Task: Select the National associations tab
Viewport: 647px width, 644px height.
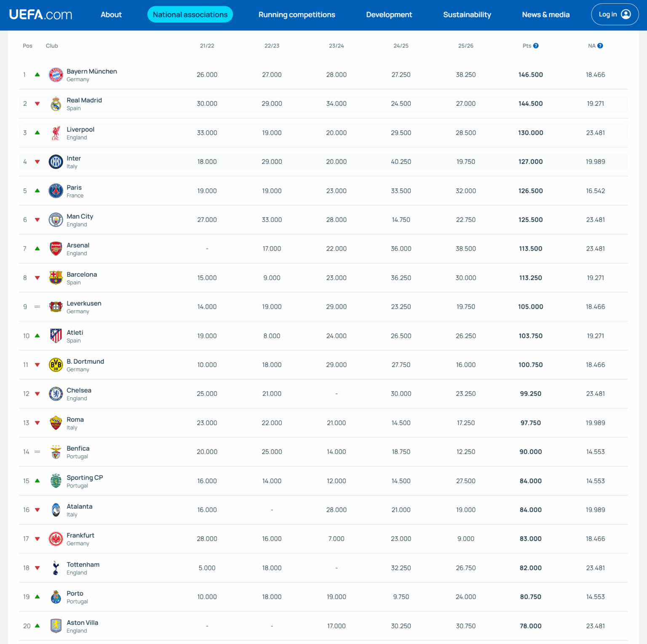Action: click(190, 14)
